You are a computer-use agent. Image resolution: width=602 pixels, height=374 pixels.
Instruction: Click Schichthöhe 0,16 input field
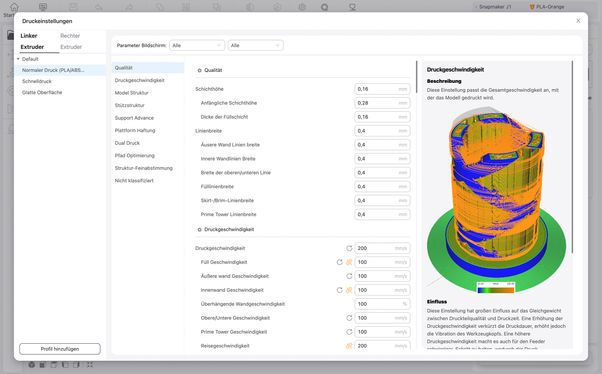click(x=382, y=89)
